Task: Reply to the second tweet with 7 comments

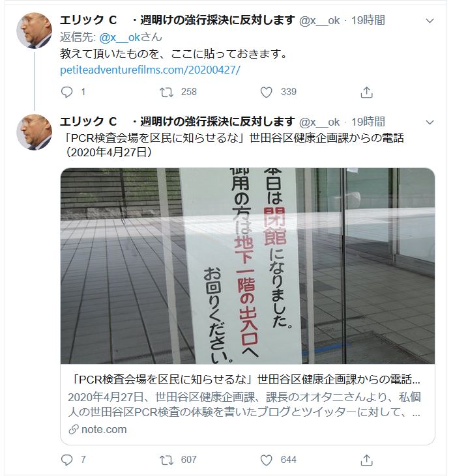Action: tap(67, 460)
